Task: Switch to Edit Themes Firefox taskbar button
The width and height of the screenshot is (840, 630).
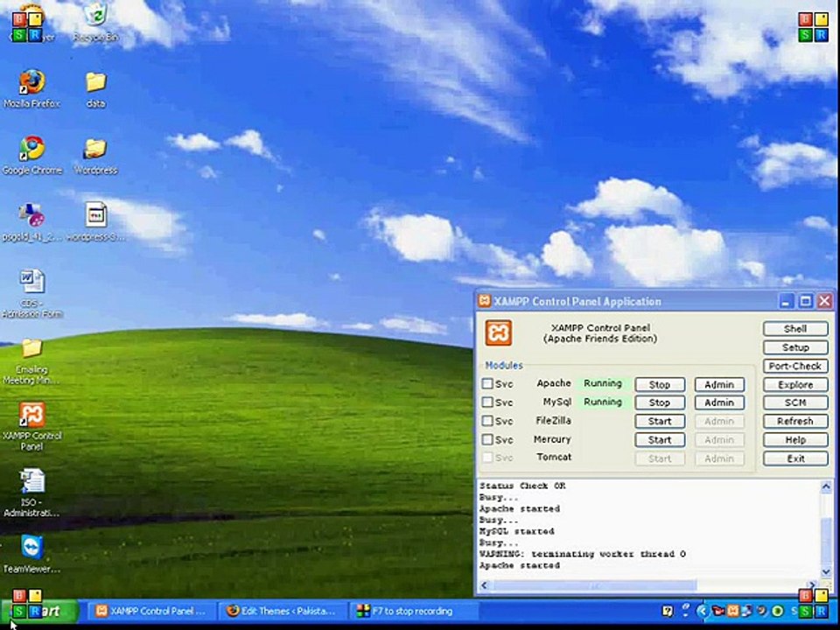Action: point(283,611)
